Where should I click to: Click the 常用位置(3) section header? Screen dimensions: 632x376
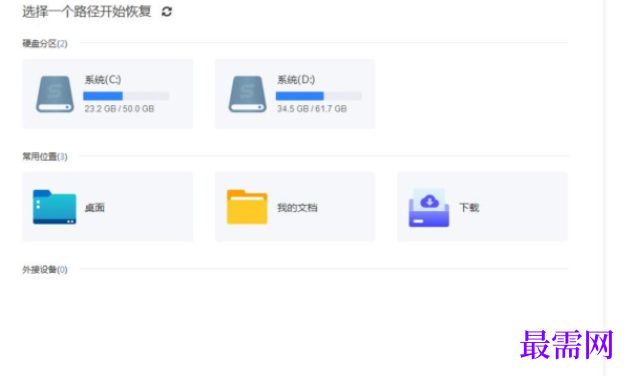point(45,156)
